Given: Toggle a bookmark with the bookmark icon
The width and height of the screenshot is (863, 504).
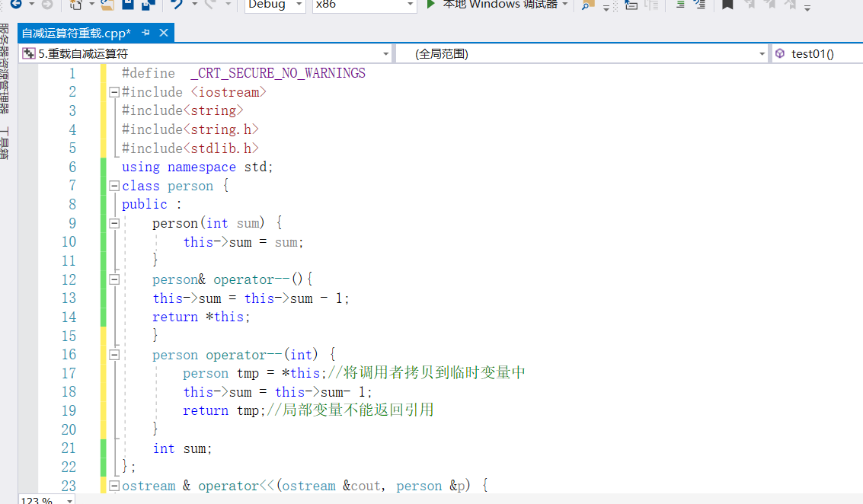Looking at the screenshot, I should coord(727,5).
